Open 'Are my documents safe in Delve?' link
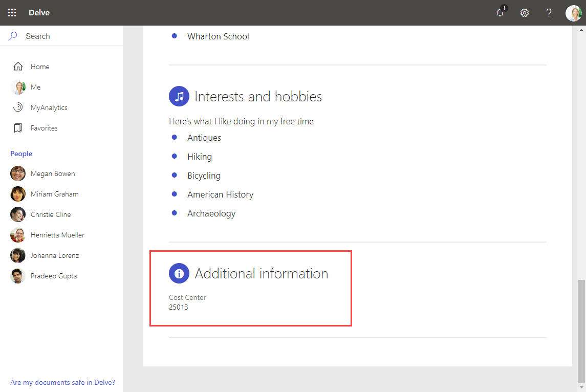The width and height of the screenshot is (586, 392). coord(62,382)
